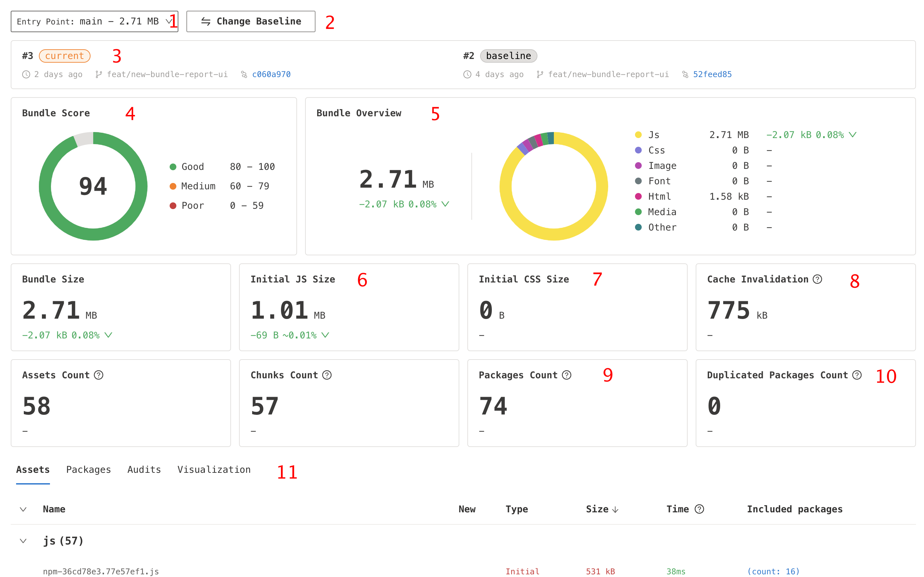Switch to the Audits tab
The image size is (924, 577).
pos(144,470)
